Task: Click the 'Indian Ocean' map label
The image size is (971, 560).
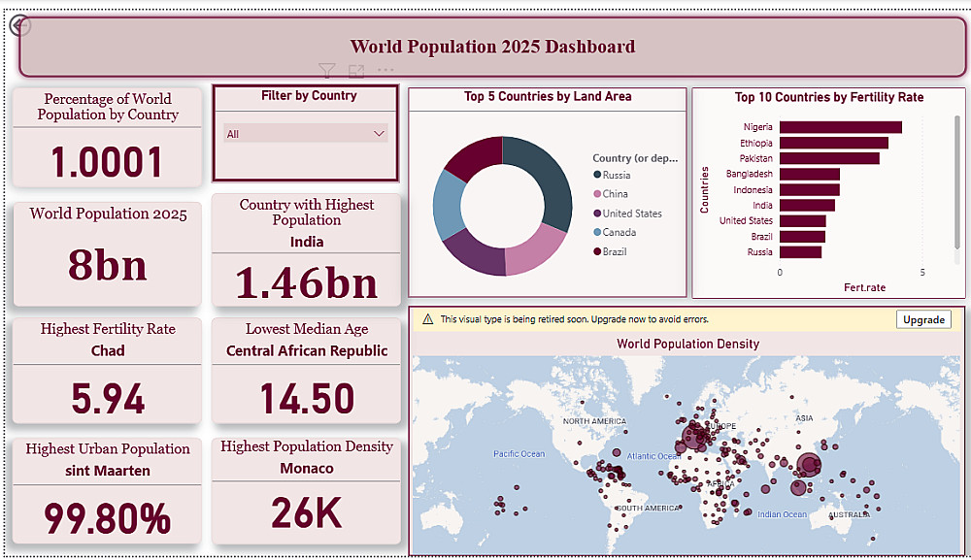Action: (782, 514)
